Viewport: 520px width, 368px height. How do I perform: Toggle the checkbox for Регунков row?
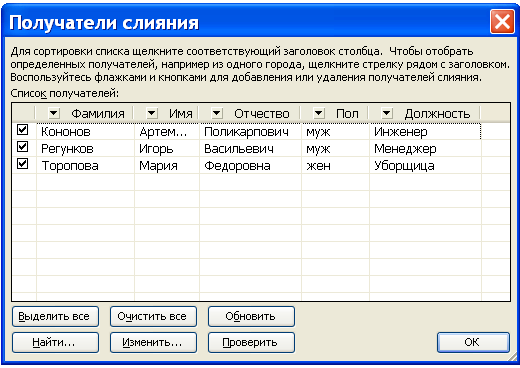point(23,146)
